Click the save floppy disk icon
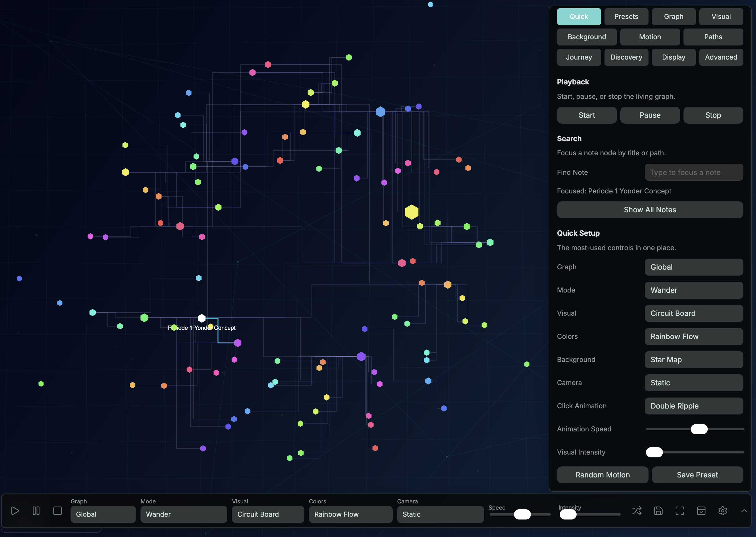The width and height of the screenshot is (756, 537). point(658,511)
